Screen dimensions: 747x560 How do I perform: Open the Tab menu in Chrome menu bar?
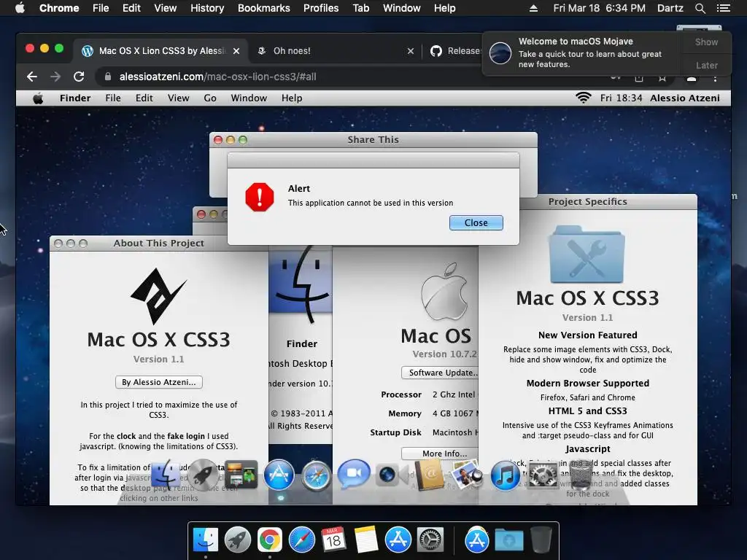tap(360, 8)
